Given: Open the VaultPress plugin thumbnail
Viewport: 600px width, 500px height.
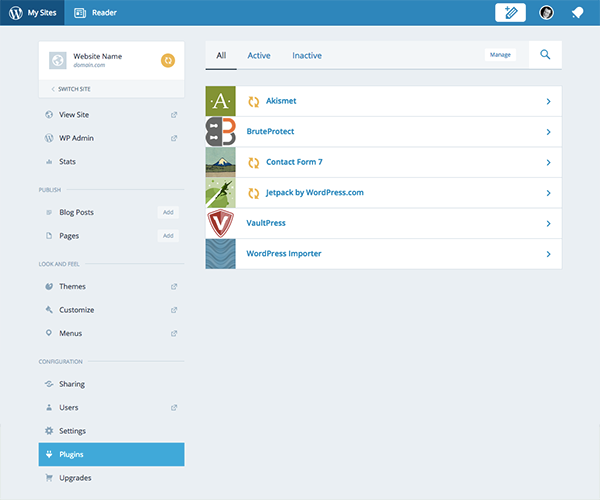Looking at the screenshot, I should [x=220, y=223].
